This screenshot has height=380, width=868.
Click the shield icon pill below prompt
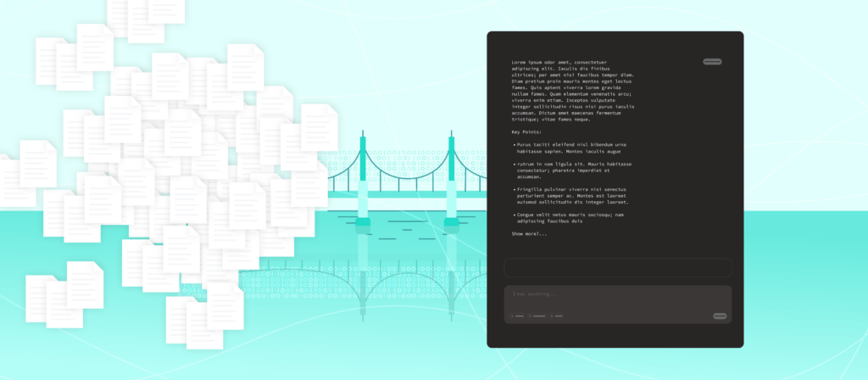pyautogui.click(x=537, y=316)
